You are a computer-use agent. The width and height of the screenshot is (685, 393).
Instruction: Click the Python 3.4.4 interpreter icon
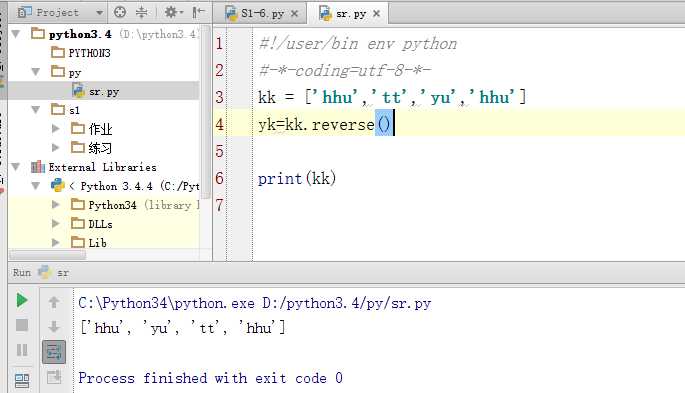pyautogui.click(x=58, y=185)
